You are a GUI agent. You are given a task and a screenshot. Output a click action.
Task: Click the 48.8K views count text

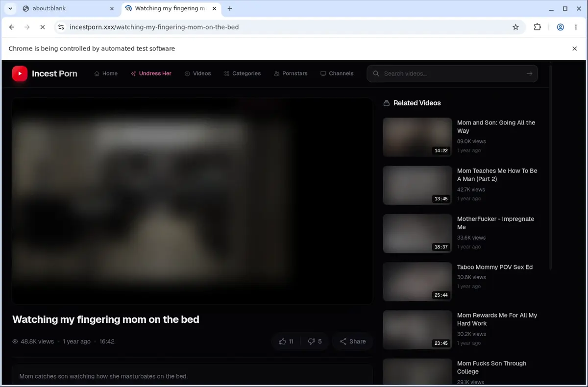[37, 341]
